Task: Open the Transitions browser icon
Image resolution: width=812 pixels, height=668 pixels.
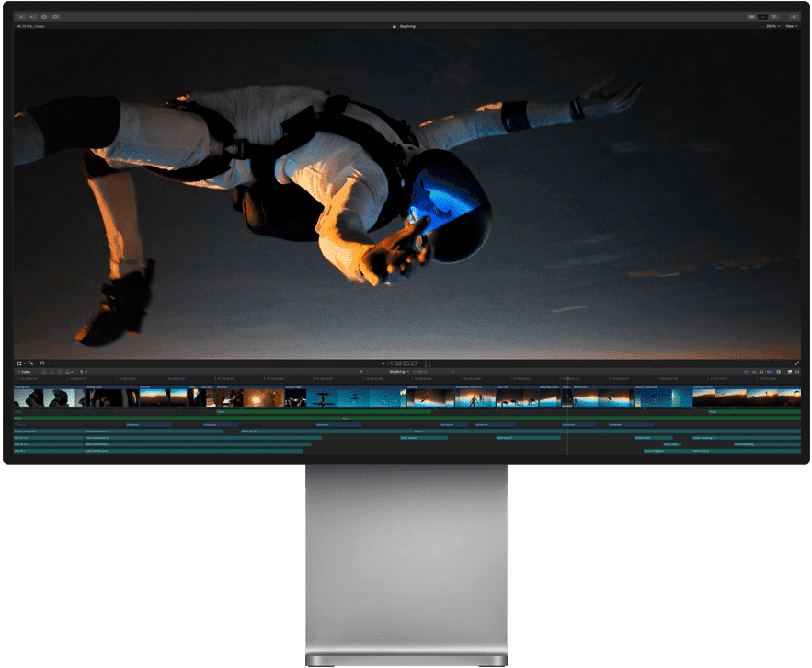Action: tap(796, 372)
